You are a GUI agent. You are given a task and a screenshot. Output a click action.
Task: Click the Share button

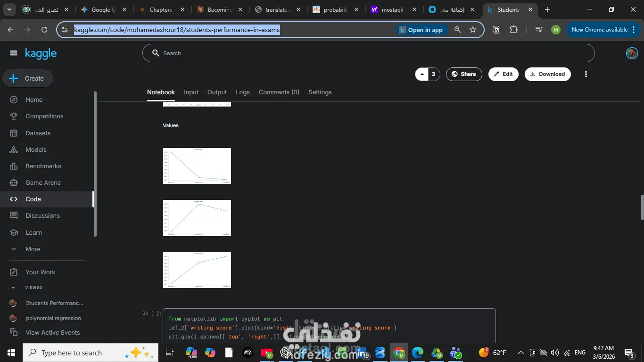tap(464, 74)
